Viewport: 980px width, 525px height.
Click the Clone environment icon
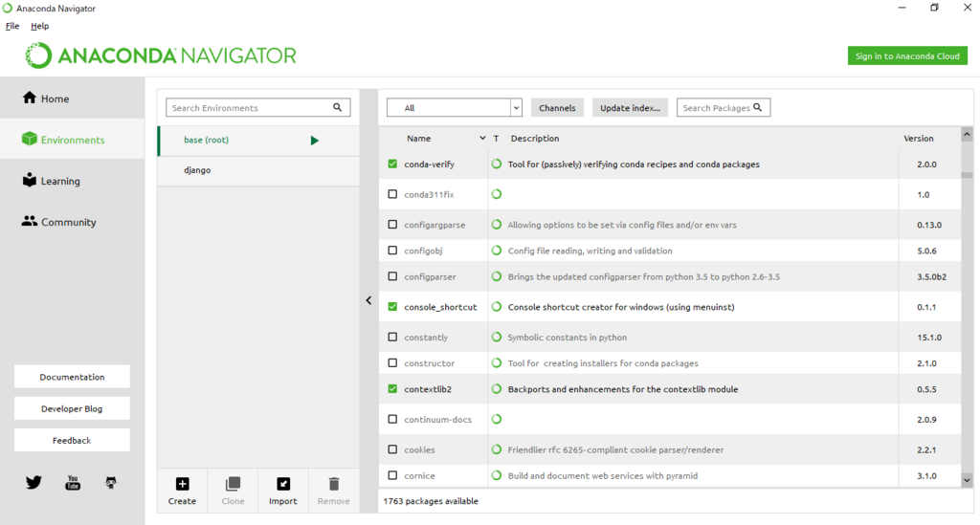point(233,484)
